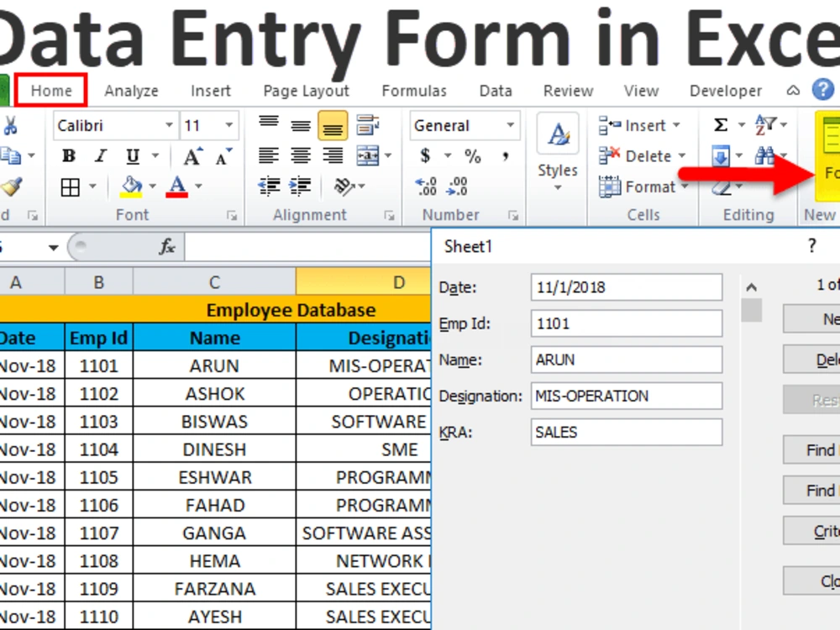The height and width of the screenshot is (630, 840).
Task: Switch to the Data tab
Action: click(496, 91)
